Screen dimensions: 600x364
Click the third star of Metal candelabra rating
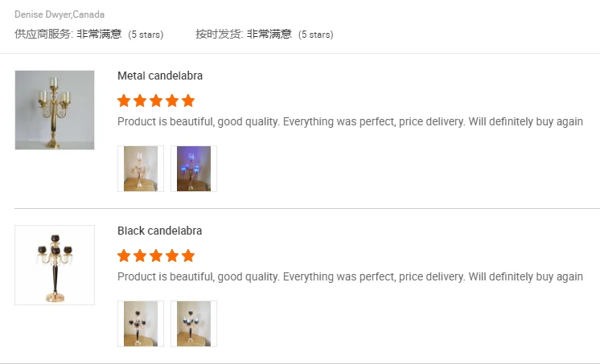(156, 100)
